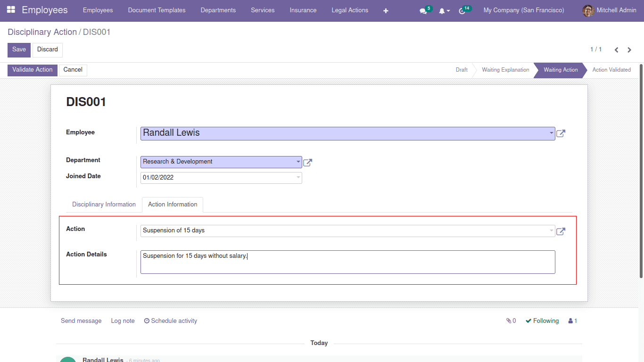644x362 pixels.
Task: Open the Suspension action record external link icon
Action: click(561, 231)
